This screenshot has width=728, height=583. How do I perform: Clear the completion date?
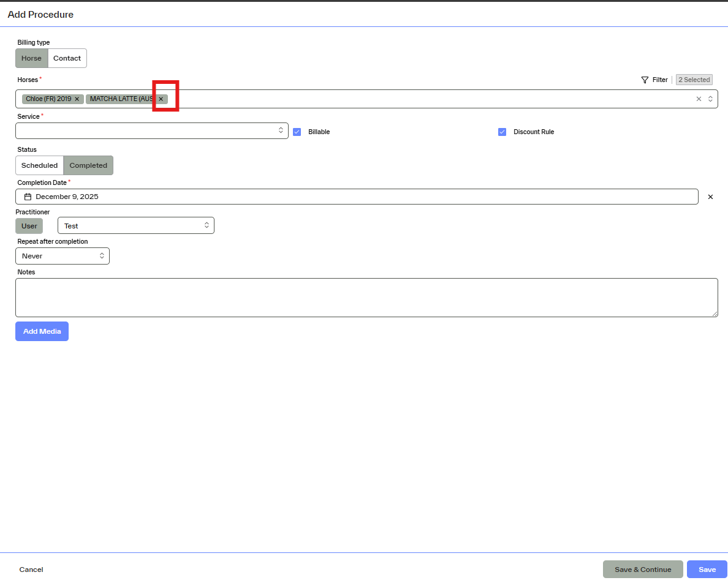[710, 197]
